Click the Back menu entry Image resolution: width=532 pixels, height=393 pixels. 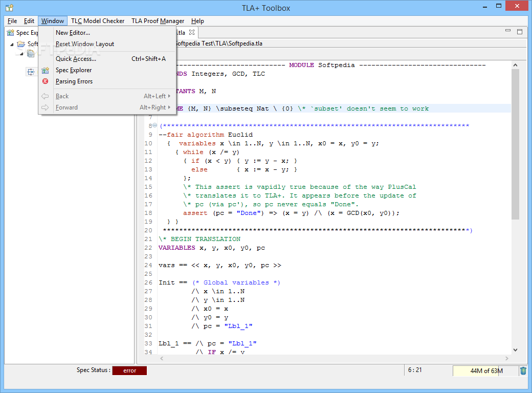pyautogui.click(x=107, y=96)
